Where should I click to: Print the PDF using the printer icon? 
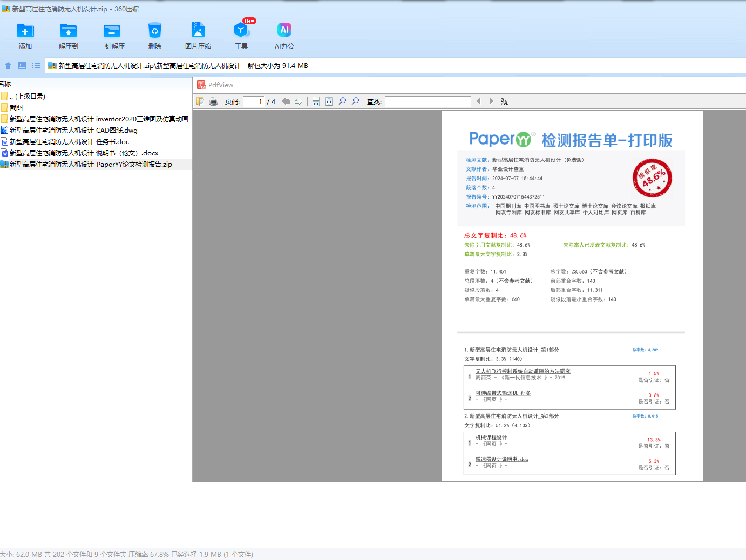coord(213,101)
